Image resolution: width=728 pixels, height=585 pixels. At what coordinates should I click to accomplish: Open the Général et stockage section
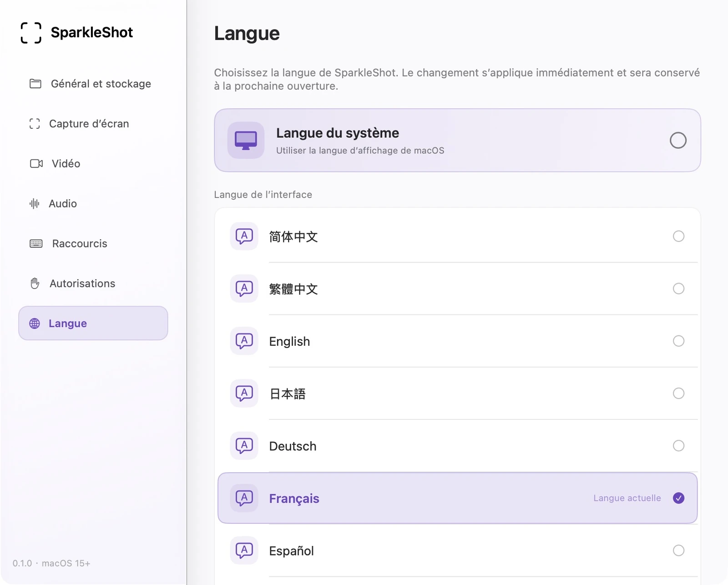coord(93,84)
